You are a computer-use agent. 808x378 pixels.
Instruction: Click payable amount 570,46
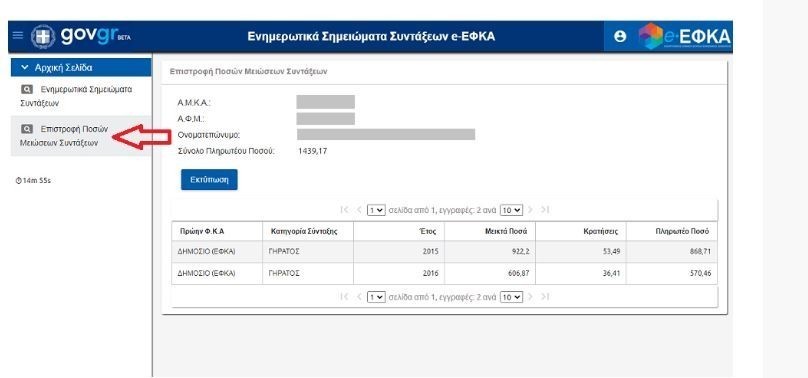700,273
